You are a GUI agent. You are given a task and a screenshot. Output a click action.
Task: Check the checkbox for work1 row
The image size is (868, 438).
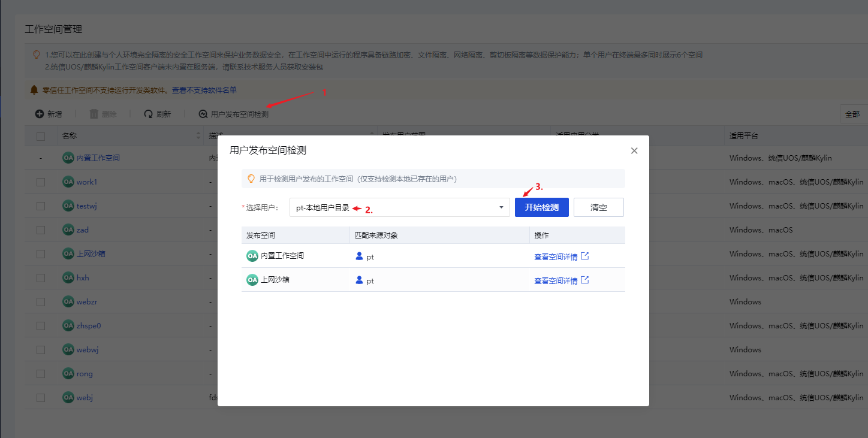pyautogui.click(x=41, y=182)
